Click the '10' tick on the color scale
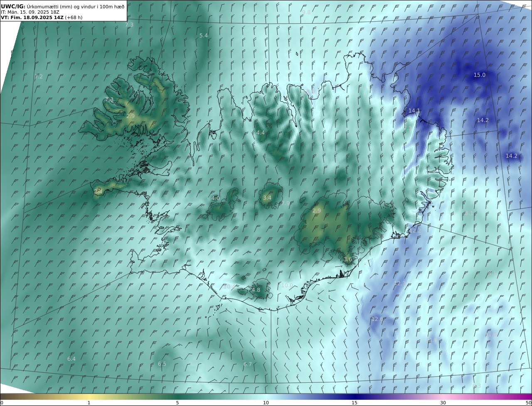Screen dimensions: 532x406 [x=266, y=403]
